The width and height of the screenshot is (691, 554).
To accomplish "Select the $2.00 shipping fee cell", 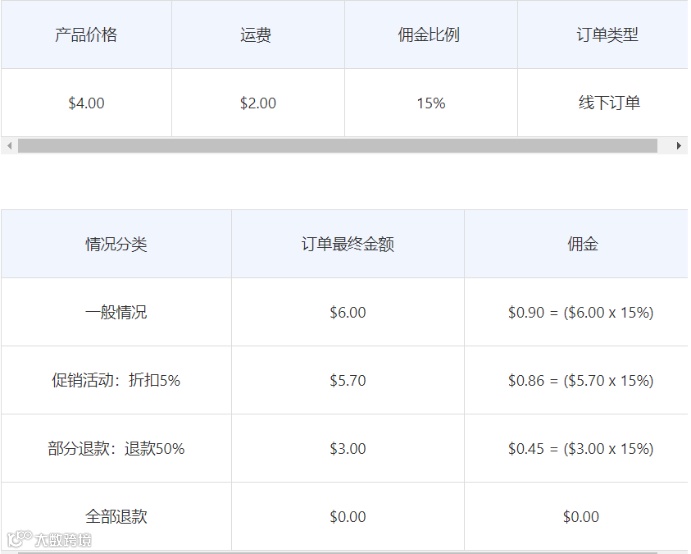I will pyautogui.click(x=258, y=103).
